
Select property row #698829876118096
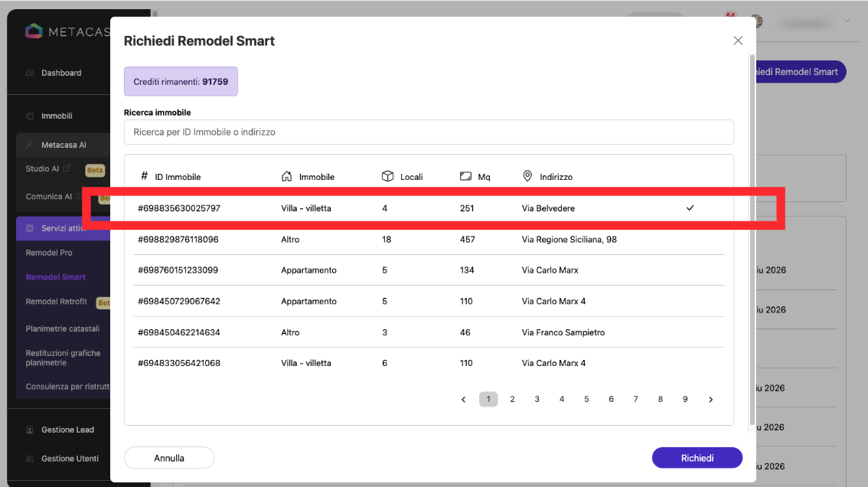point(429,240)
